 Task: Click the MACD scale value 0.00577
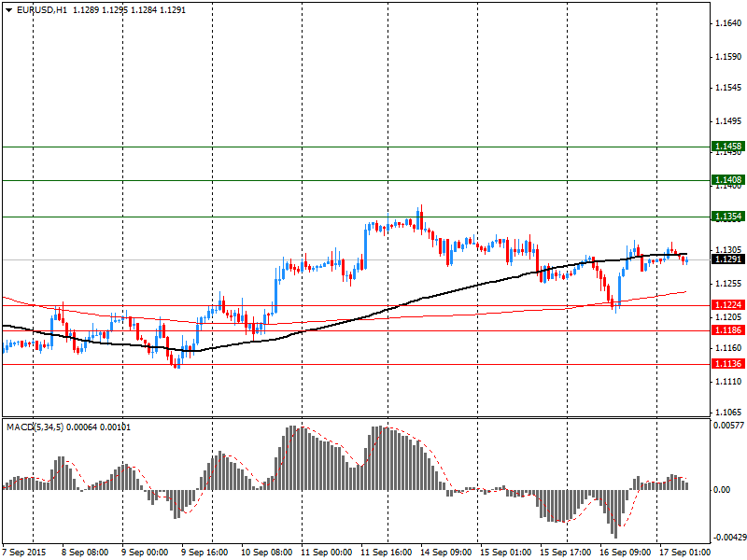pos(728,426)
